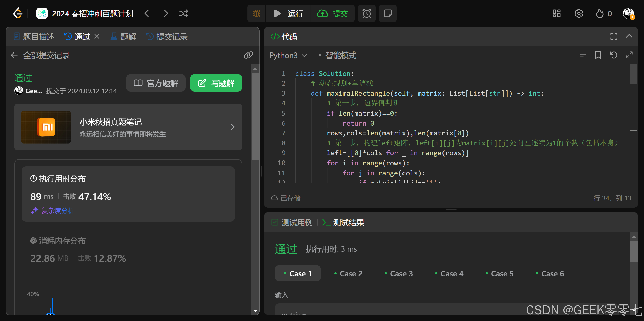Open the layout grid icon

(x=556, y=13)
